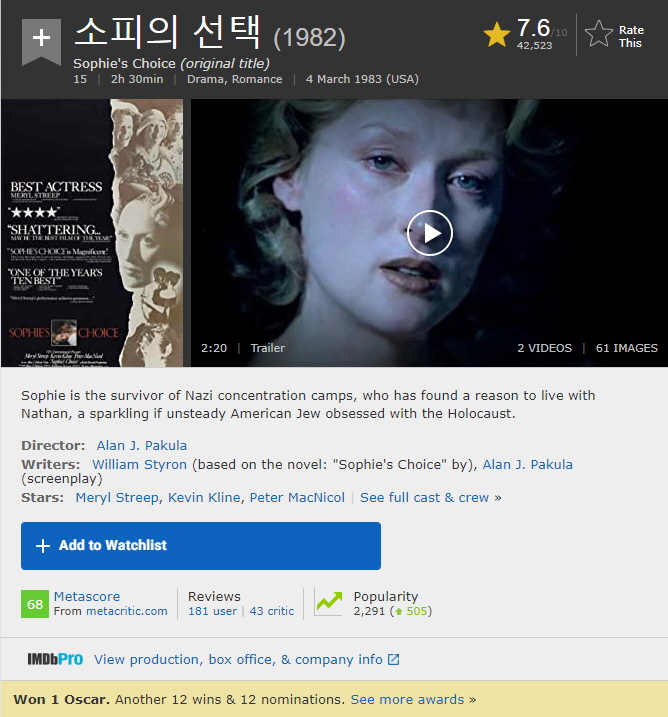The width and height of the screenshot is (668, 717).
Task: View 43 critic reviews
Action: point(272,611)
